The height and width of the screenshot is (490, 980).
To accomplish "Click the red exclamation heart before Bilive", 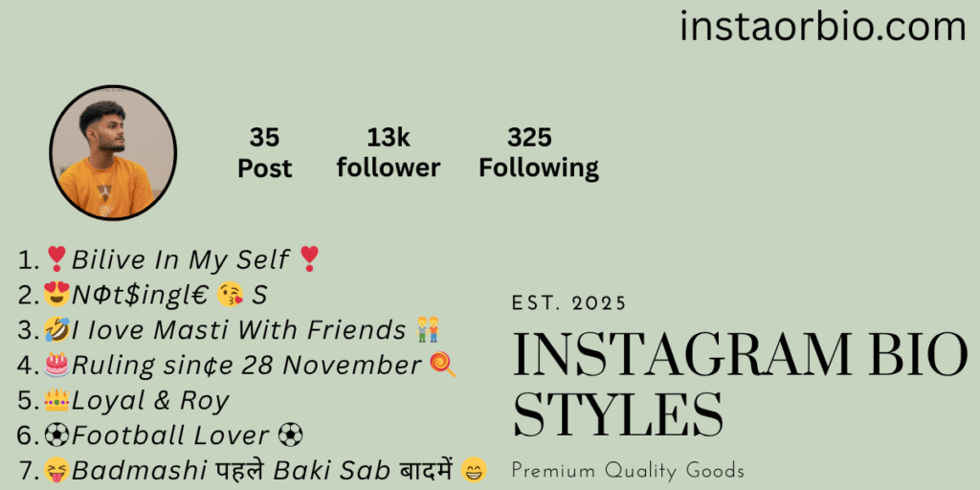I will point(56,259).
